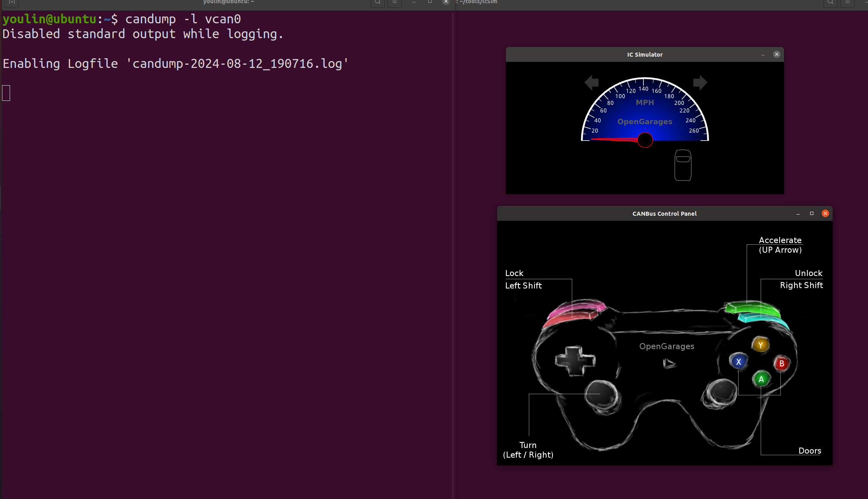Click the OpenGarages text on the controller
This screenshot has width=868, height=499.
(x=667, y=346)
